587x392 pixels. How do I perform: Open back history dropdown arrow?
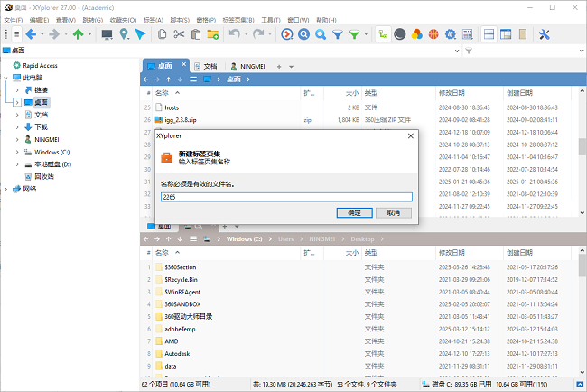pos(42,34)
